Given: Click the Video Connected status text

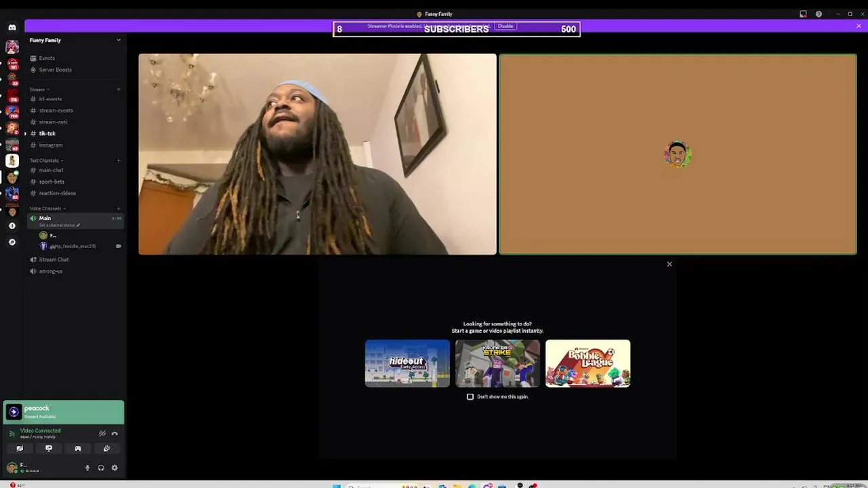Looking at the screenshot, I should tap(40, 430).
